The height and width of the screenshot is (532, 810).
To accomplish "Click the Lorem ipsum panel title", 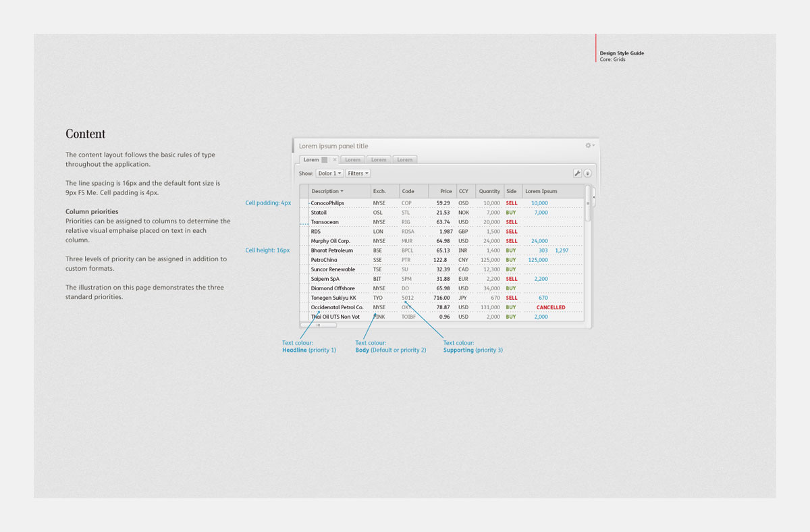I will pyautogui.click(x=333, y=146).
